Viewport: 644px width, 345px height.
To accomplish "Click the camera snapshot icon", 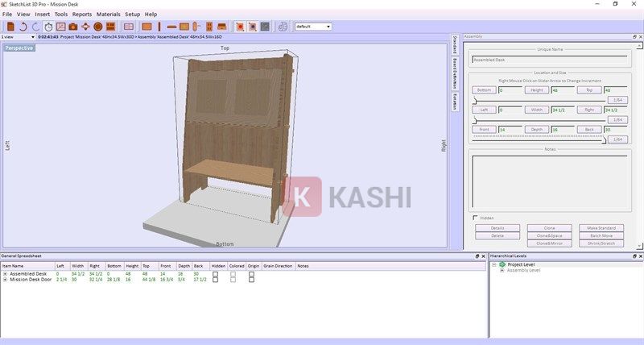I will pyautogui.click(x=73, y=27).
